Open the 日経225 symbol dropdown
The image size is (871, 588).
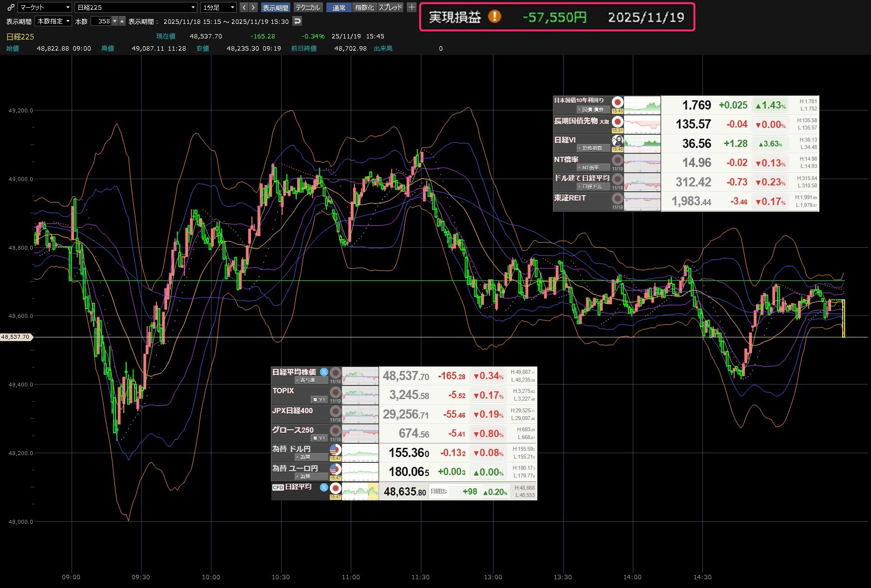[x=136, y=7]
